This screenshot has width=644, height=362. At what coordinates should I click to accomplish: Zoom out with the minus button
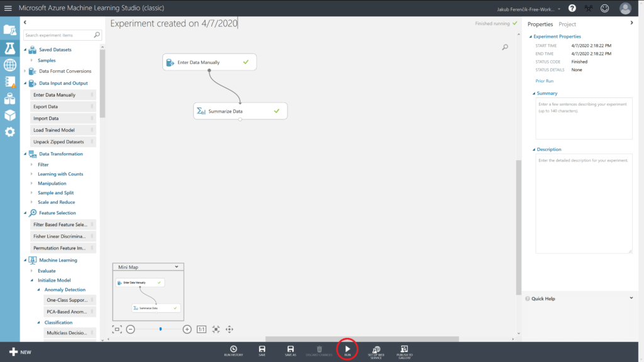[x=131, y=329]
